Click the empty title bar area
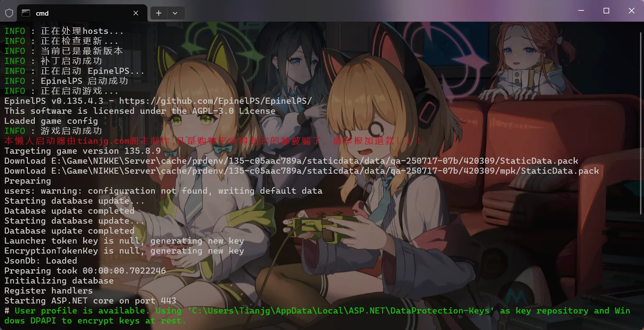644x330 pixels. [370, 11]
